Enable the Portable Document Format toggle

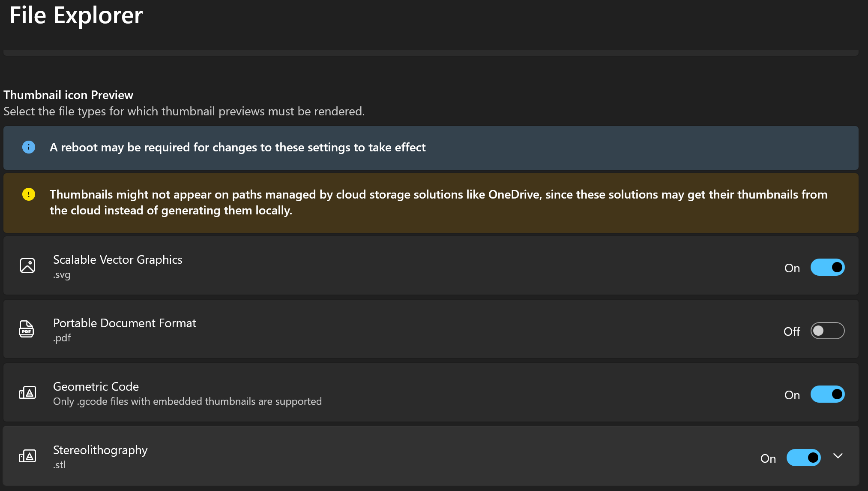coord(827,331)
